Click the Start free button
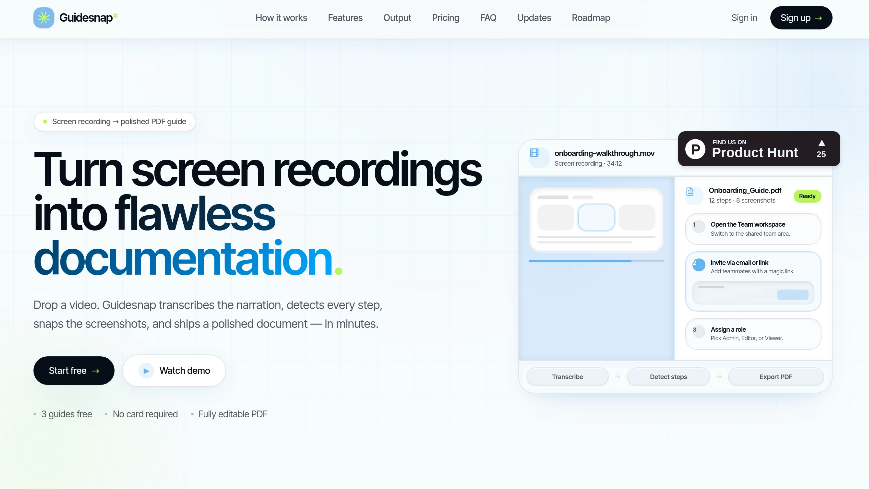 tap(74, 370)
